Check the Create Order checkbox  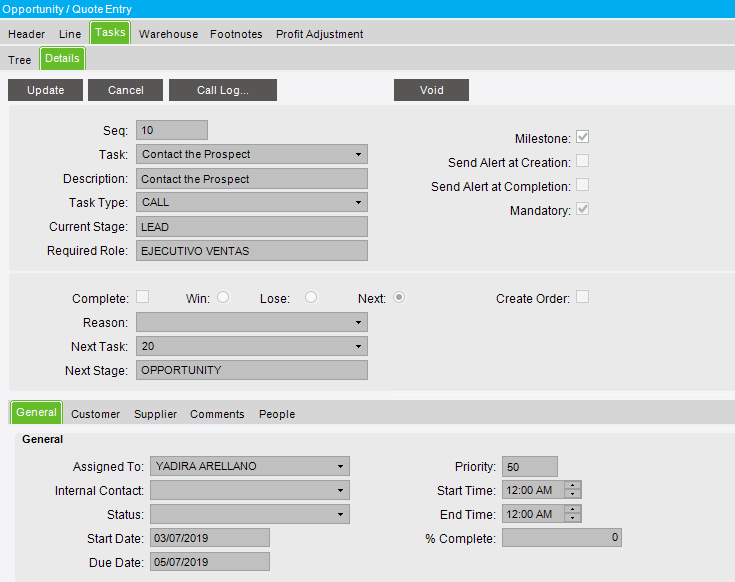pyautogui.click(x=583, y=297)
